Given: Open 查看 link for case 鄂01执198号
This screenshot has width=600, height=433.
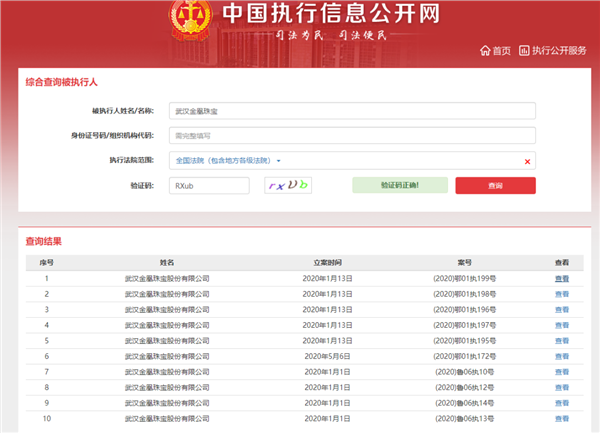Looking at the screenshot, I should point(561,294).
